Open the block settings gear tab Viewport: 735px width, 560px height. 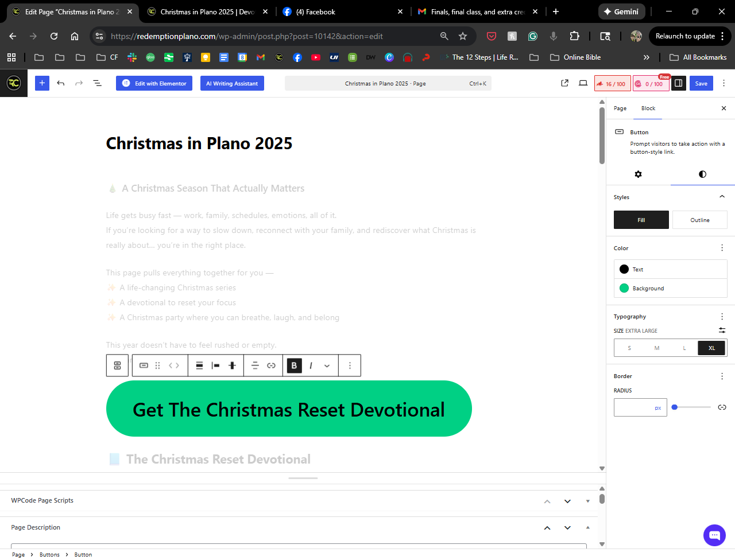(x=638, y=174)
